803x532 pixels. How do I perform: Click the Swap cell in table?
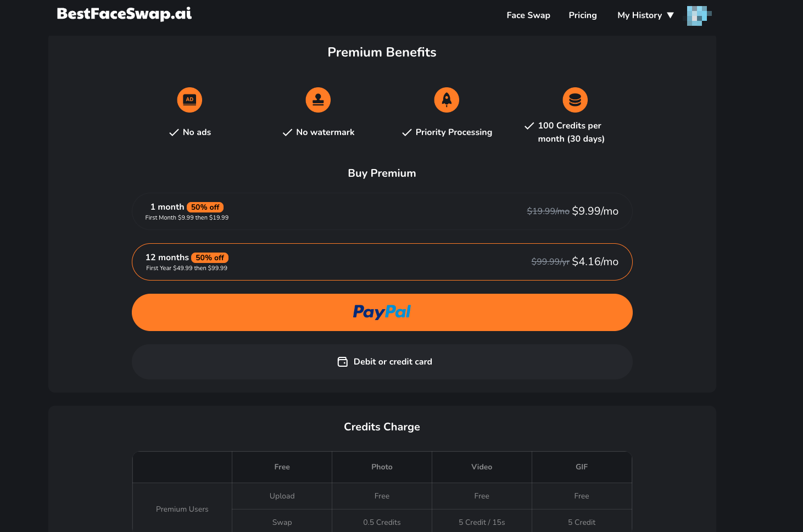click(x=282, y=523)
